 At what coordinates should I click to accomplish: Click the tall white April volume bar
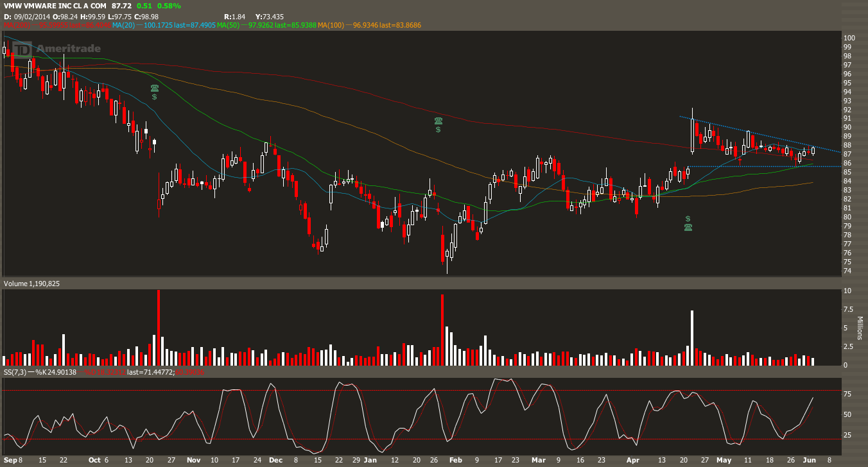692,337
